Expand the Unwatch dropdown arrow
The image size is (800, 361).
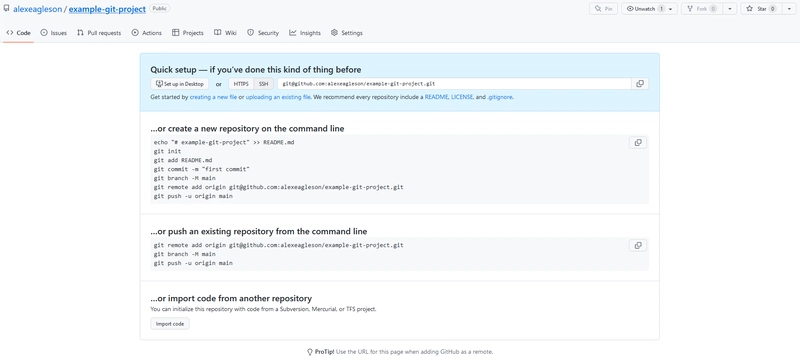pos(670,9)
